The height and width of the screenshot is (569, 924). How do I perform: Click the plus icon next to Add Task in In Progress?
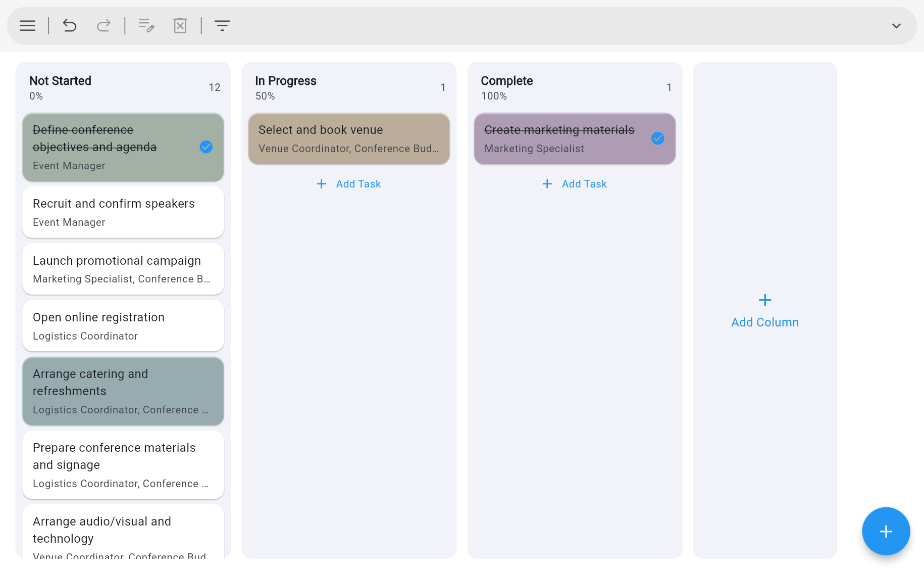coord(322,183)
